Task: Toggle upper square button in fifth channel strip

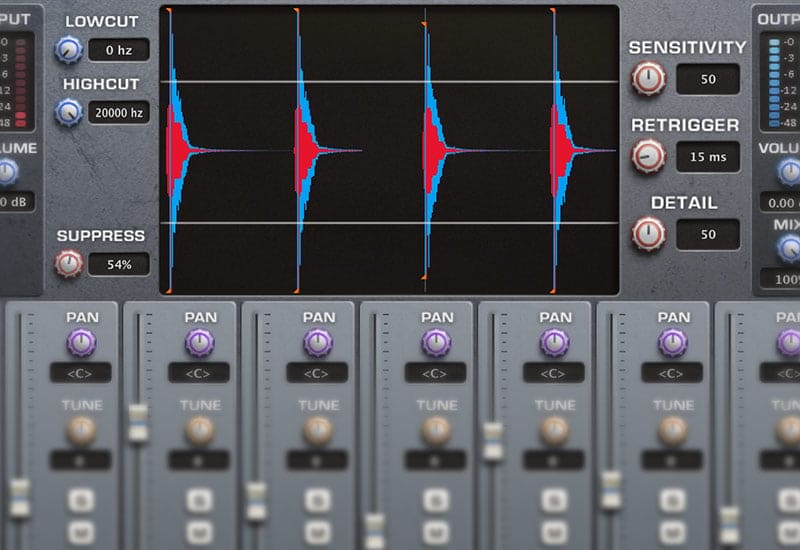Action: (x=554, y=501)
